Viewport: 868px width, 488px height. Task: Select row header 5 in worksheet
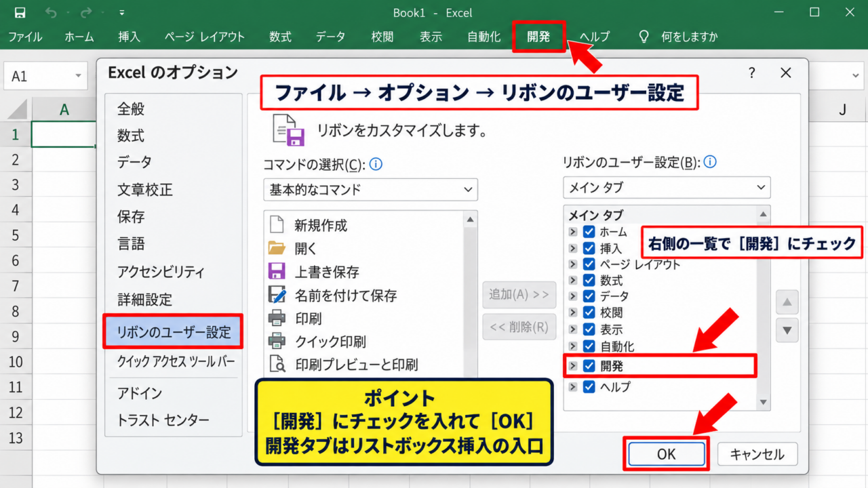[x=16, y=235]
